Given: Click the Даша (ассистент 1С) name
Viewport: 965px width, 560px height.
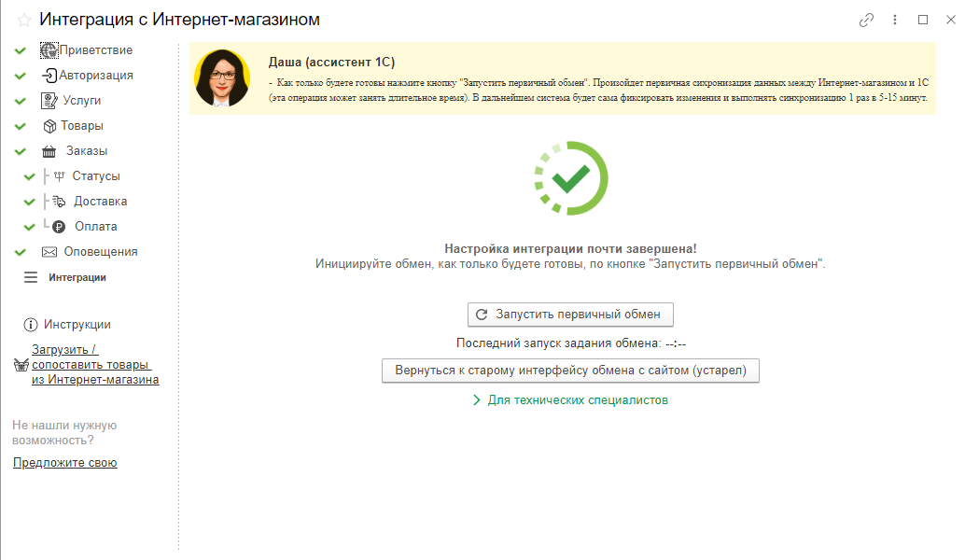Looking at the screenshot, I should [x=331, y=63].
